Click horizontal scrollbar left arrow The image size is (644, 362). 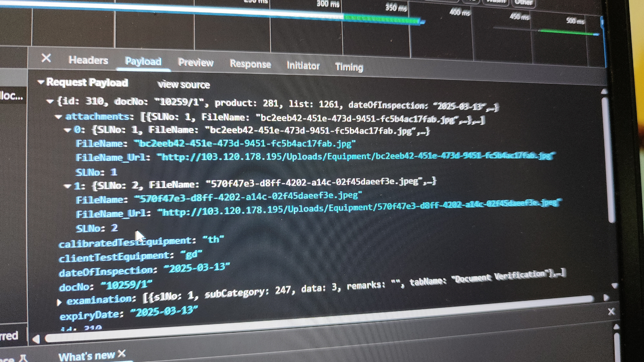(x=36, y=339)
